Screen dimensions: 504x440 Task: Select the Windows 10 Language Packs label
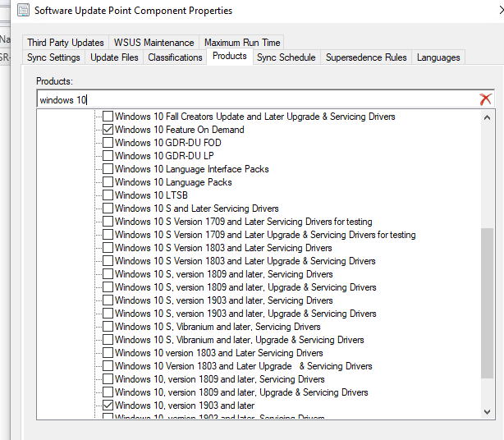173,182
